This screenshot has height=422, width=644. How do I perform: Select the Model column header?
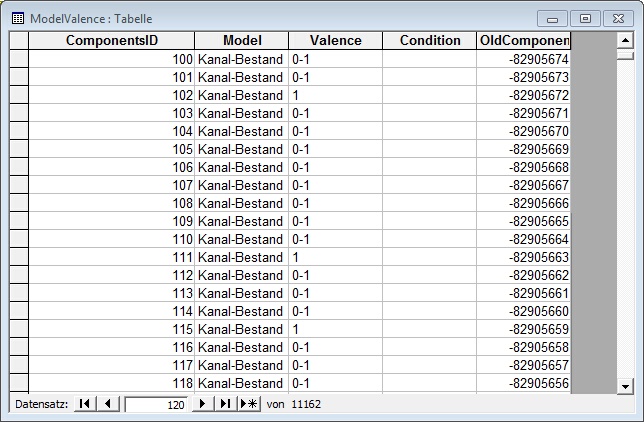pos(241,41)
